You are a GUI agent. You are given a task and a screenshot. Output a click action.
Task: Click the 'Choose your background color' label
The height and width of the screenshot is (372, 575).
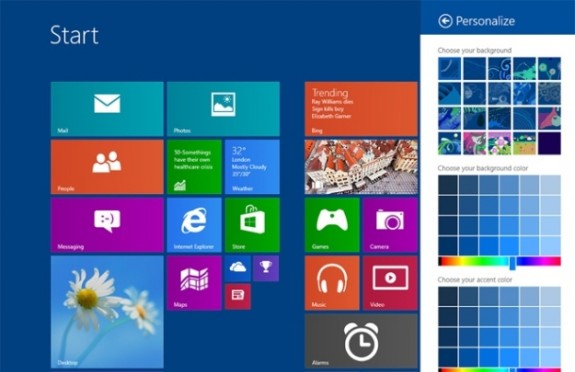[x=483, y=168]
